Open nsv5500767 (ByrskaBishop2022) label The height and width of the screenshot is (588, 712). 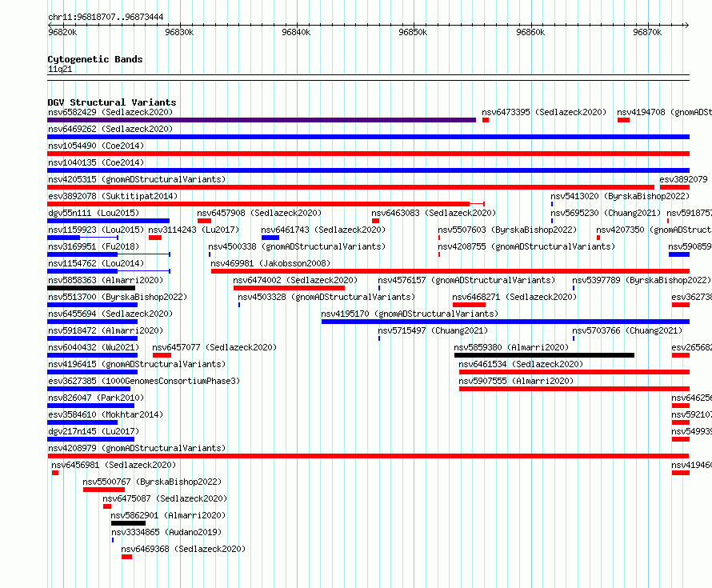[152, 482]
